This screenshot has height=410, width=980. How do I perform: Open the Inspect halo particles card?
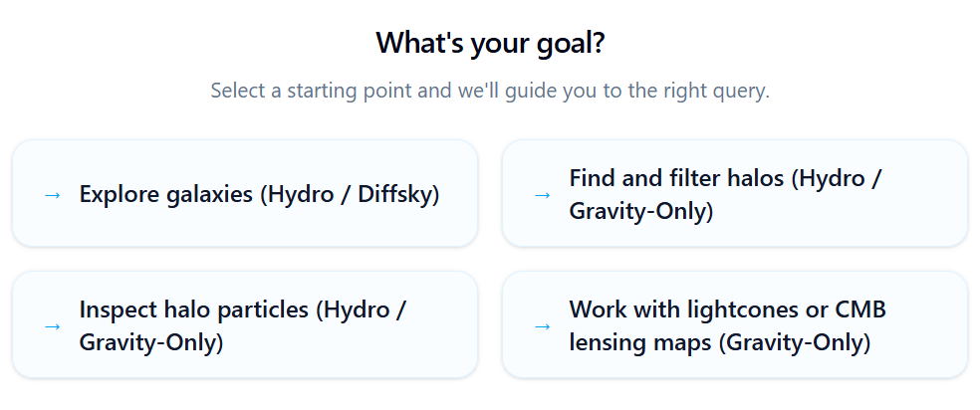point(245,324)
